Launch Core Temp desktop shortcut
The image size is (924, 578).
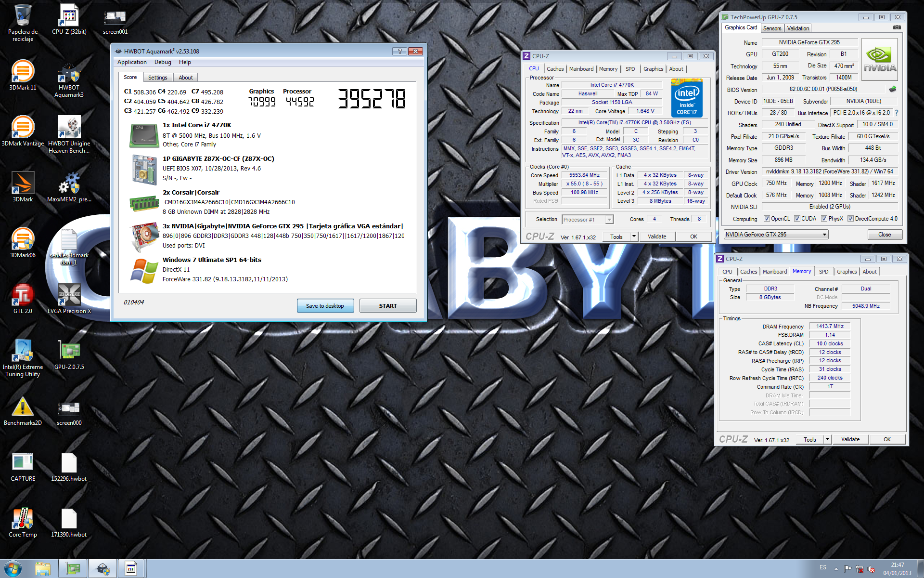(x=23, y=522)
